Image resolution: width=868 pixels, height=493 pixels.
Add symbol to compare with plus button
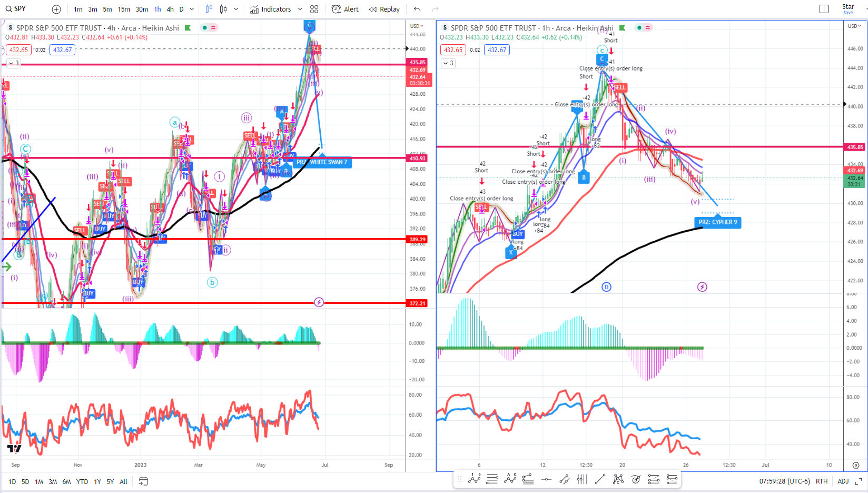56,9
